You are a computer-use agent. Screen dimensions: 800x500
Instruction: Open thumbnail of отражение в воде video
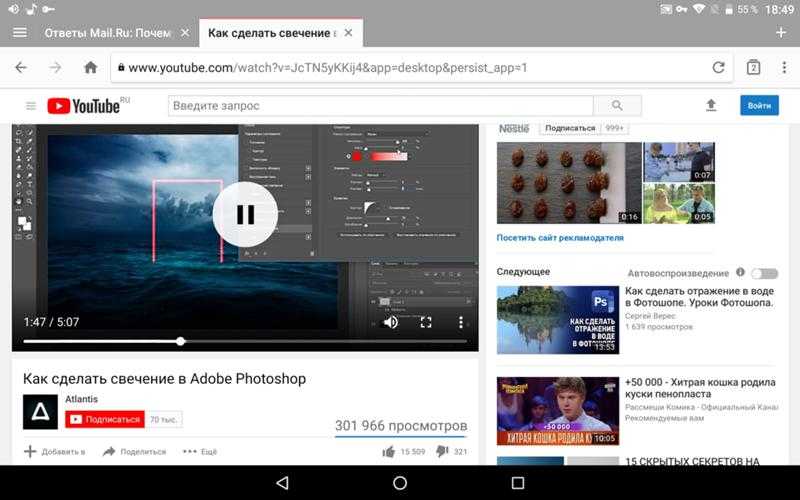(x=558, y=320)
